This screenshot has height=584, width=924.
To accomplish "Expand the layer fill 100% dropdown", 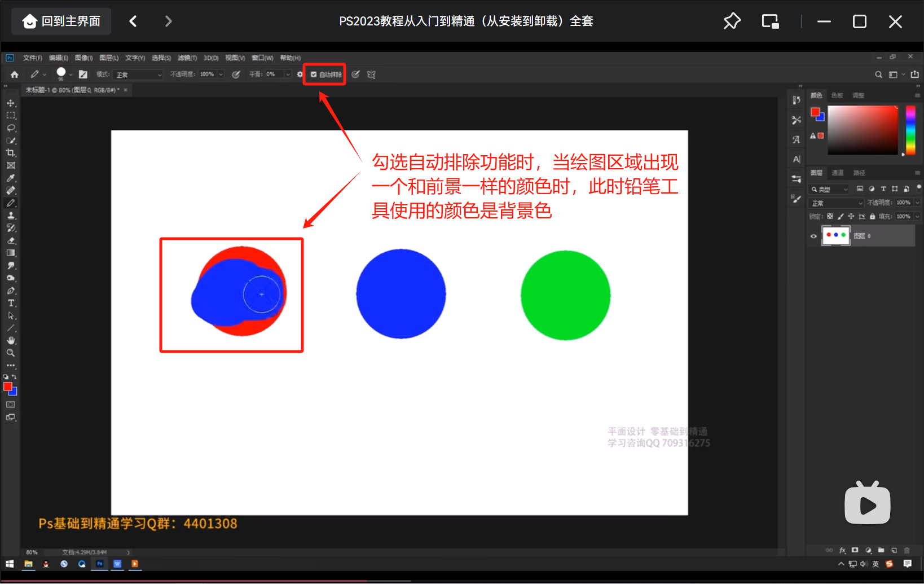I will [x=918, y=216].
